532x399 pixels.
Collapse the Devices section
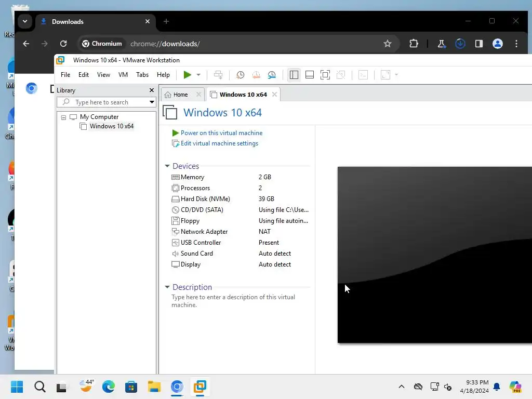(x=167, y=166)
